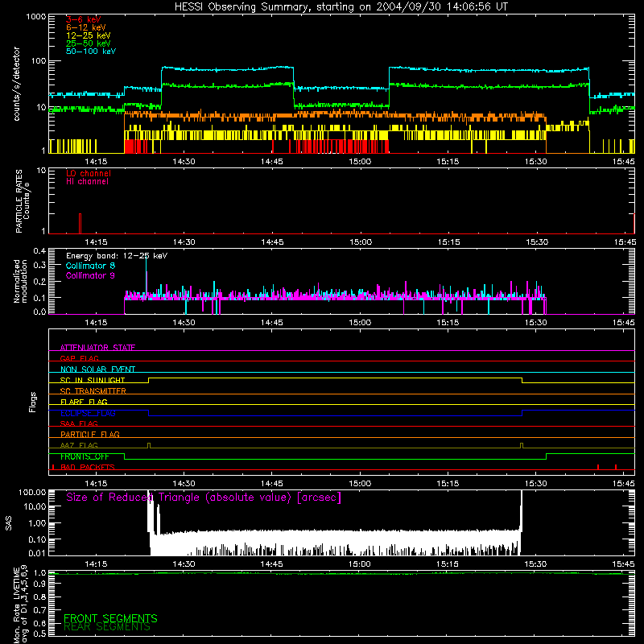Click the step-up edge of the SC_IN_SUNLIGHT trace
This screenshot has width=644, height=644.
149,380
